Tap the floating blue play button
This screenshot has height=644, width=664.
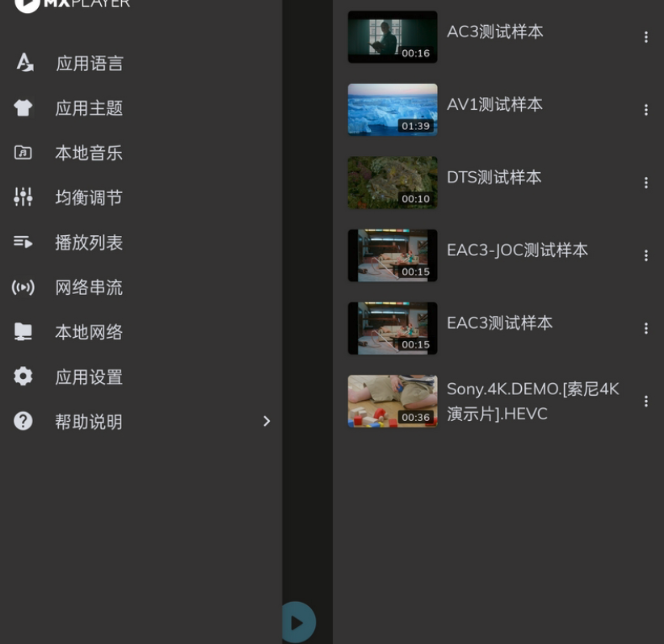299,623
